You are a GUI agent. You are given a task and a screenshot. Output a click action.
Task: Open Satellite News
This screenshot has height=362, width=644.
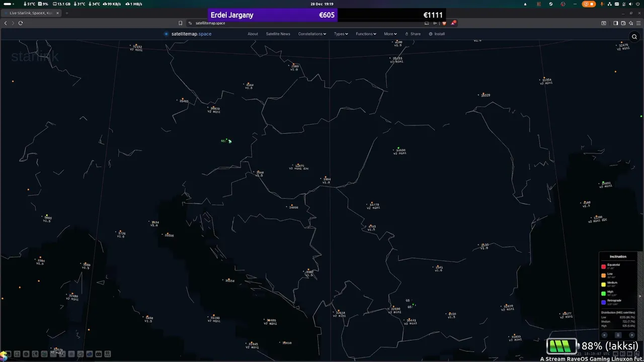(278, 34)
